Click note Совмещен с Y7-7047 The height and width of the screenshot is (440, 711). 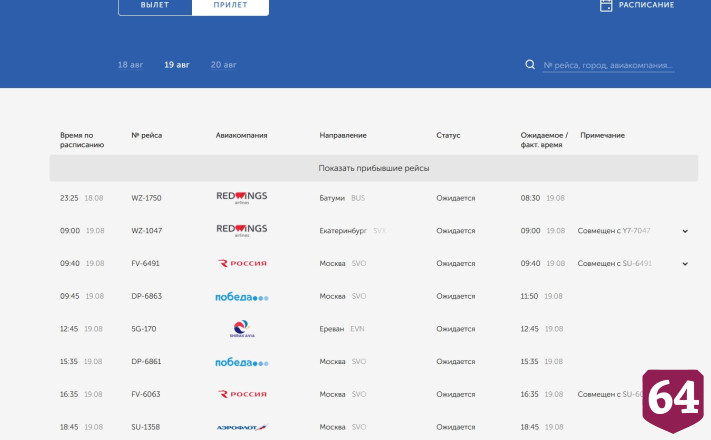(614, 231)
